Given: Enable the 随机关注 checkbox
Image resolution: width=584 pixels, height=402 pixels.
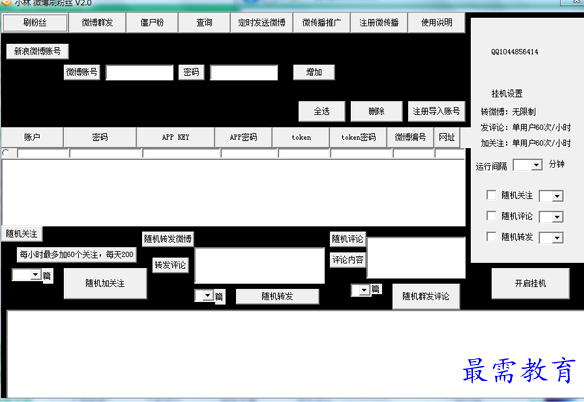Looking at the screenshot, I should tap(491, 195).
